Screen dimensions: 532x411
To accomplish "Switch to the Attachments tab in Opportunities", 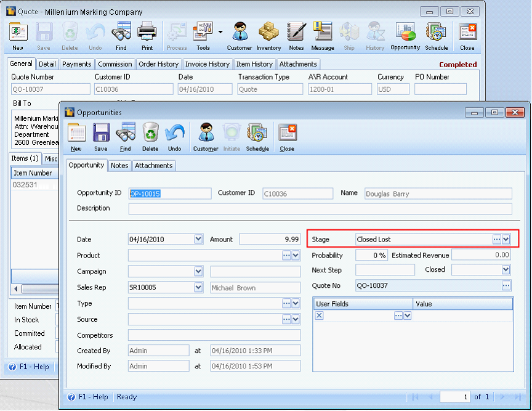I will [154, 166].
